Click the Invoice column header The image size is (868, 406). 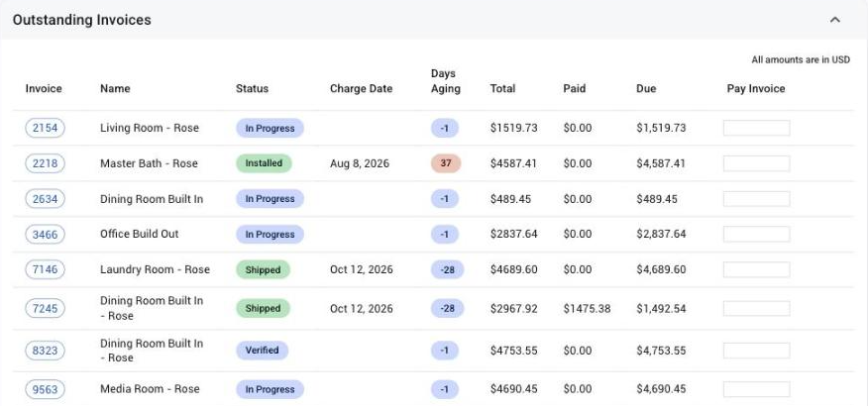pyautogui.click(x=44, y=88)
